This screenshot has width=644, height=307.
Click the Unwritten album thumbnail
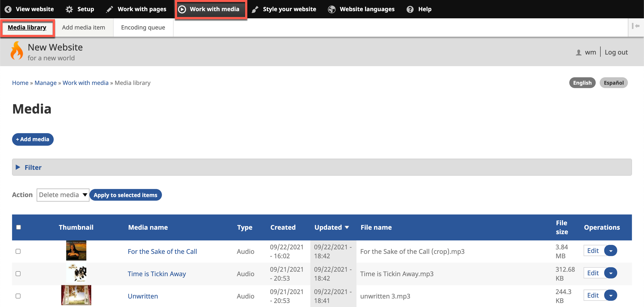click(76, 295)
